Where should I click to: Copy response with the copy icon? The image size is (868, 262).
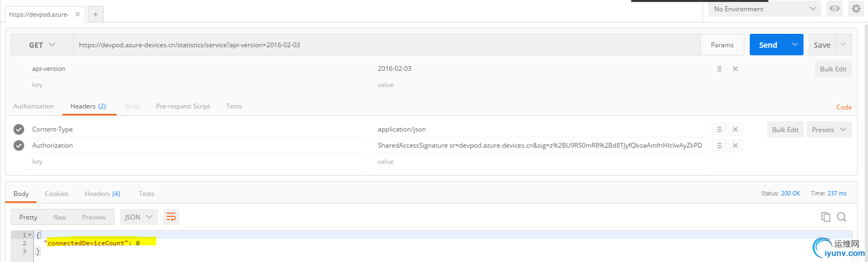[x=826, y=217]
